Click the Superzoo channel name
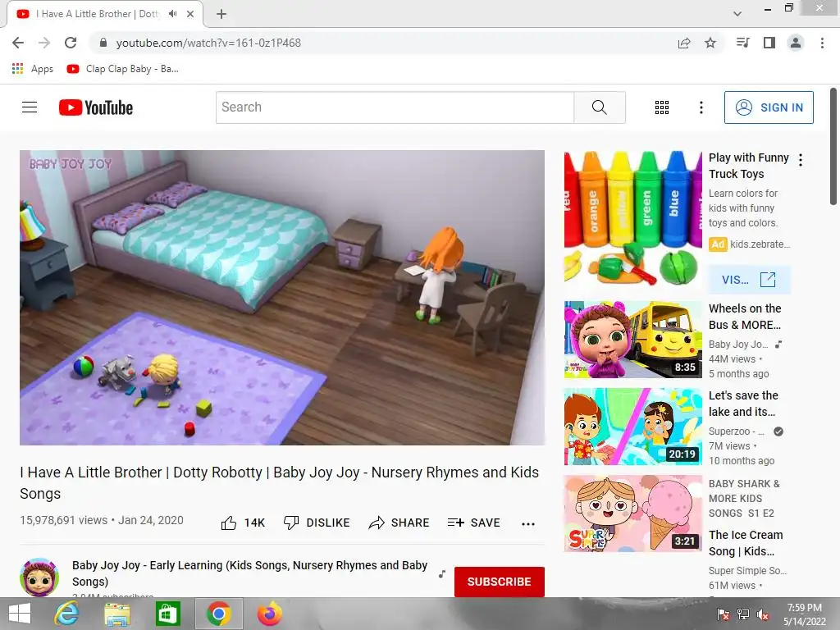This screenshot has width=840, height=630. (x=736, y=431)
